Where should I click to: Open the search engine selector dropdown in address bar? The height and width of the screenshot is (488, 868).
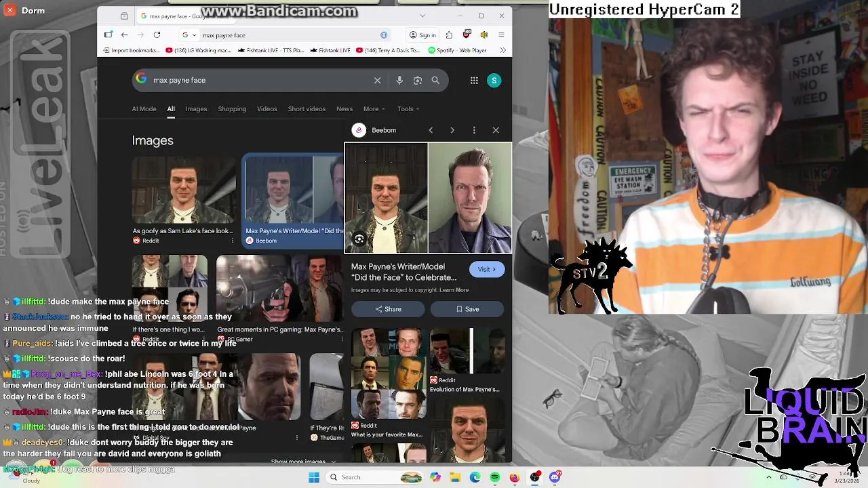pyautogui.click(x=189, y=35)
